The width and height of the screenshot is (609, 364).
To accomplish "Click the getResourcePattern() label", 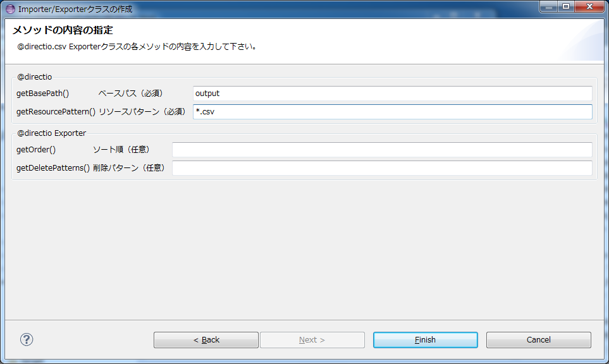I will [56, 112].
